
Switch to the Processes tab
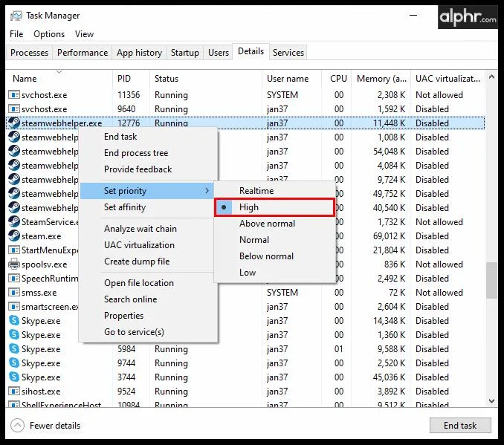tap(29, 52)
